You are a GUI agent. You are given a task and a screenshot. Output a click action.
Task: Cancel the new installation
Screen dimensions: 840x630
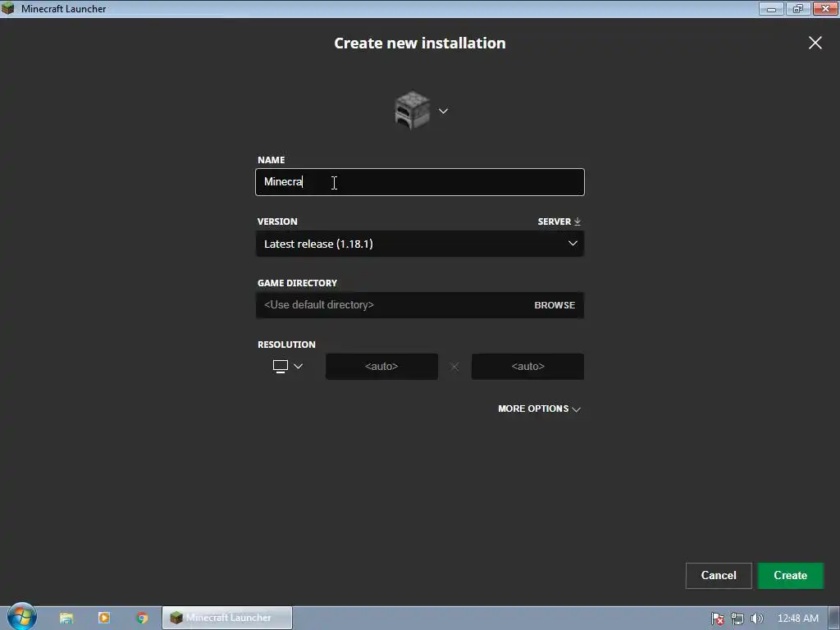tap(719, 575)
